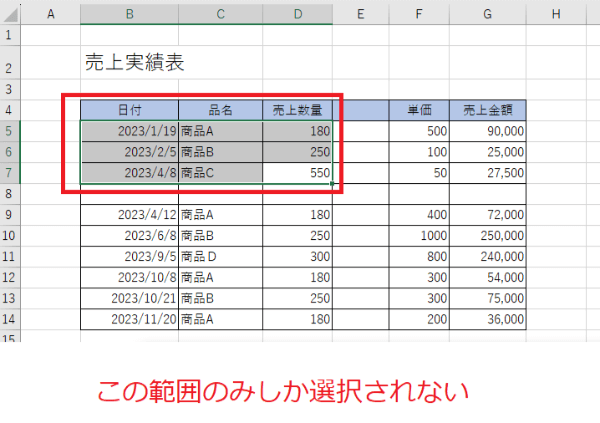600x423 pixels.
Task: Select row 7 header
Action: tap(10, 173)
